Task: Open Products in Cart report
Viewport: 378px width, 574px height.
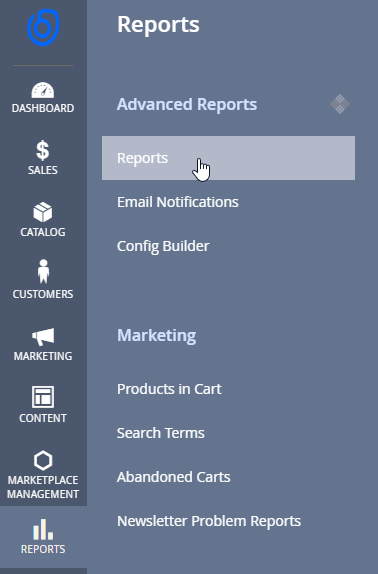Action: pyautogui.click(x=169, y=389)
